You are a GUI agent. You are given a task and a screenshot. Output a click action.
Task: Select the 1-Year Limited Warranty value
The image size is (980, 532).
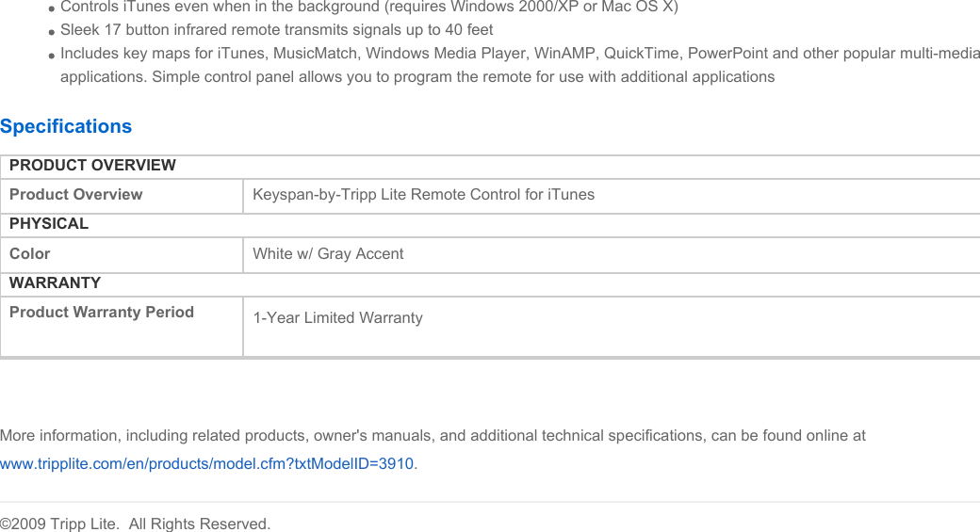click(337, 317)
